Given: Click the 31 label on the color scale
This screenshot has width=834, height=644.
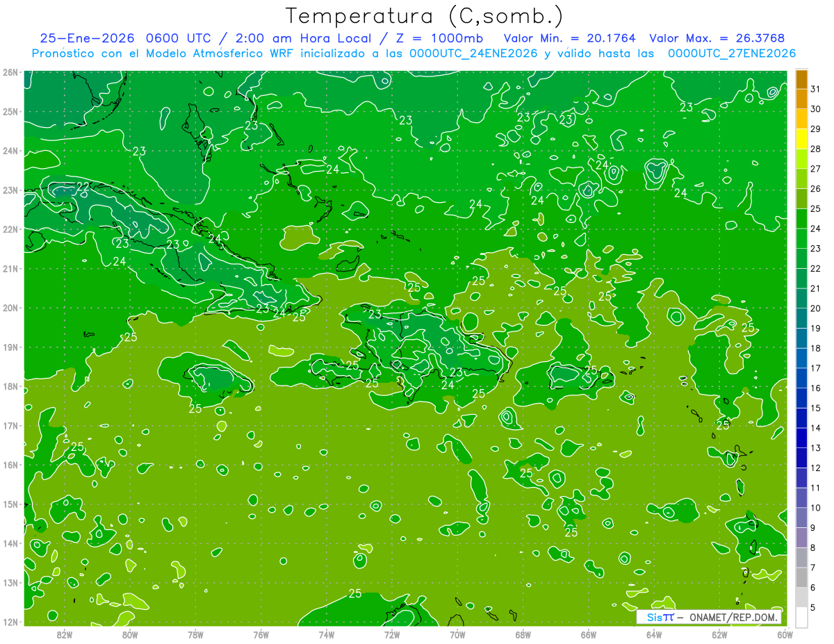Looking at the screenshot, I should coord(816,89).
